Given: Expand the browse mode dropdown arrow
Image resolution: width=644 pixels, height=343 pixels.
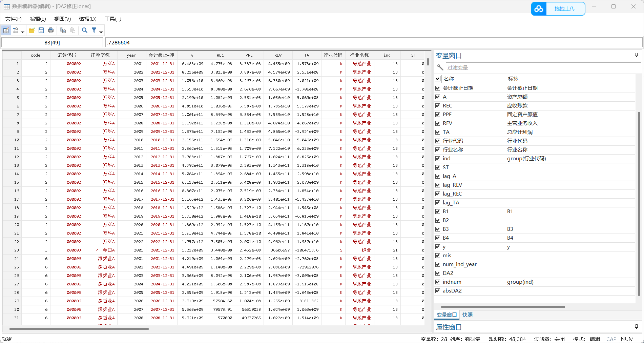Looking at the screenshot, I should point(22,32).
